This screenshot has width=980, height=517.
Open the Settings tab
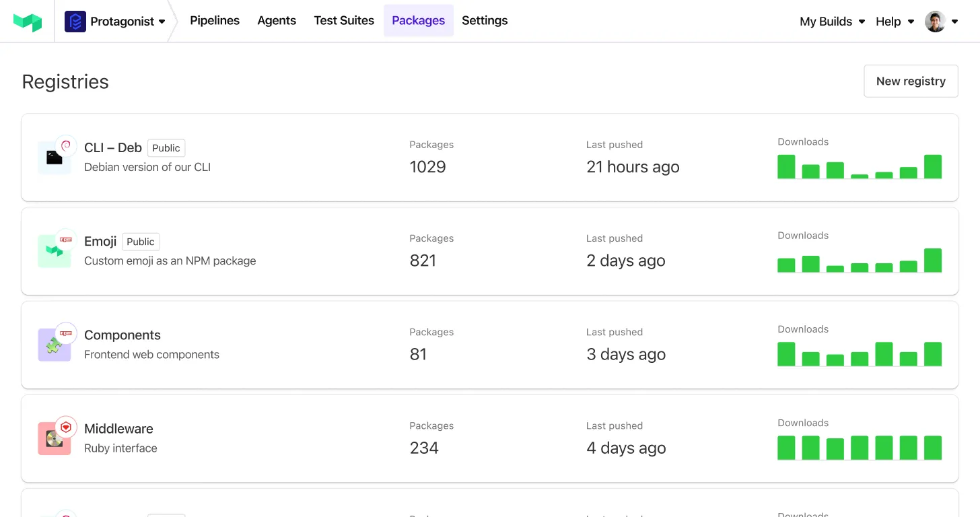click(x=485, y=21)
